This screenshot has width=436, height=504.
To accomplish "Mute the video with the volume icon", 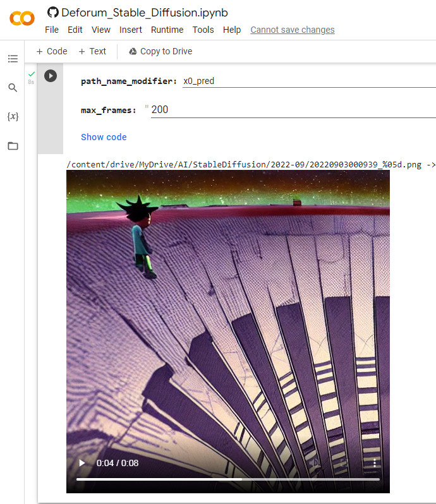I will [x=315, y=463].
